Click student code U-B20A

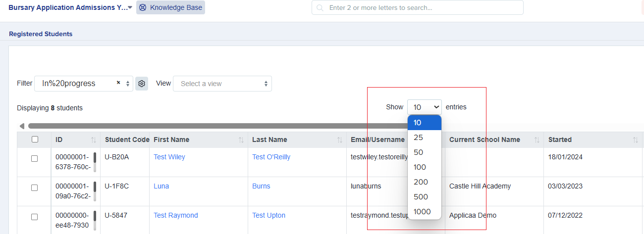click(x=117, y=157)
